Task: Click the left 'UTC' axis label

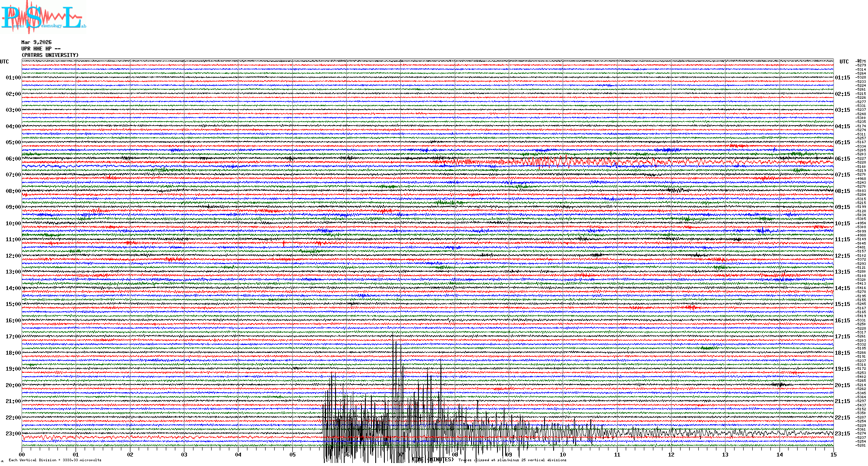Action: coord(4,62)
